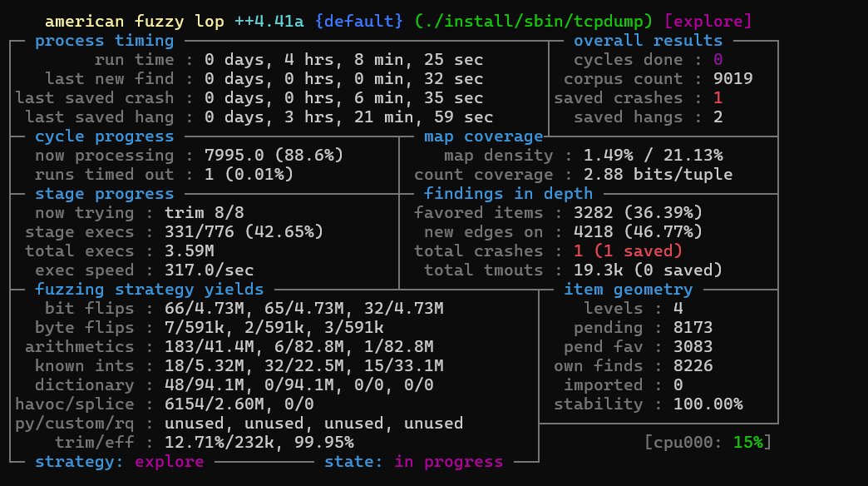Image resolution: width=868 pixels, height=486 pixels.
Task: Click the byte flips yields 7/591k row
Action: [x=274, y=328]
